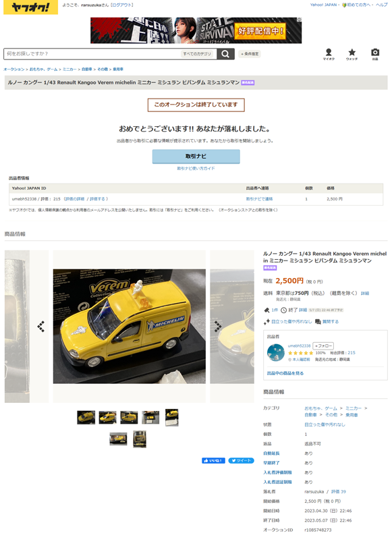This screenshot has width=392, height=550.
Task: Click the camera sell-item icon
Action: (375, 54)
